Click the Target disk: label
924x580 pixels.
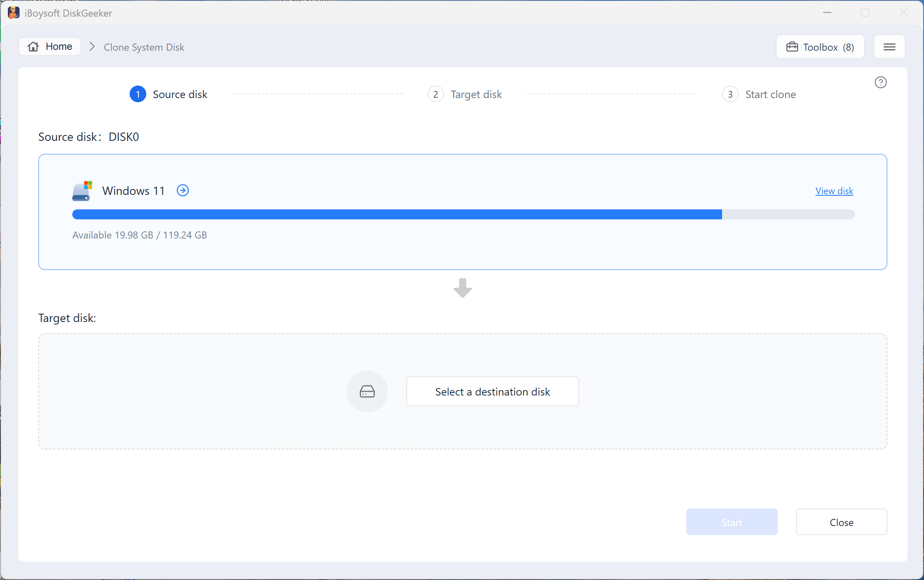pos(67,318)
